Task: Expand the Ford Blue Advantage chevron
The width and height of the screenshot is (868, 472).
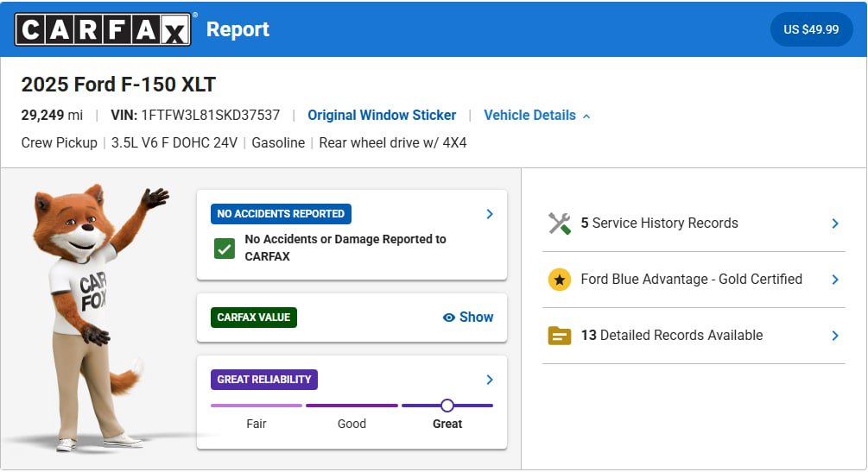Action: click(835, 280)
